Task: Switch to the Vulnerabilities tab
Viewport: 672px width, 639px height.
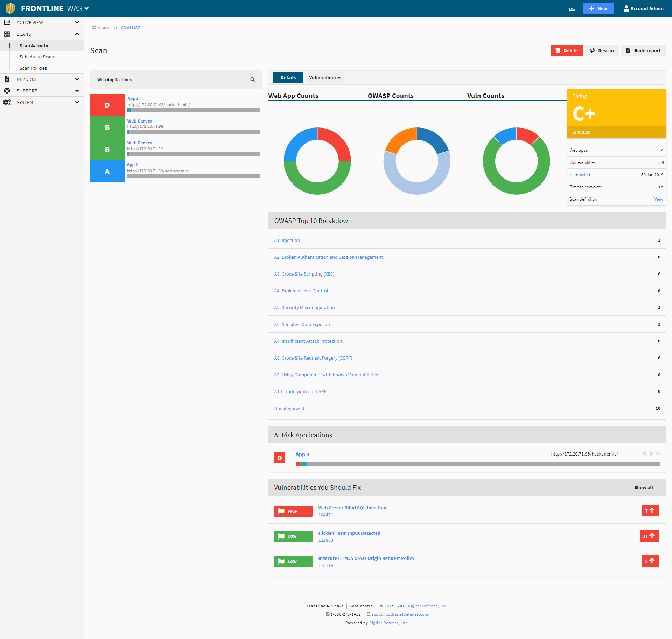Action: coord(325,77)
